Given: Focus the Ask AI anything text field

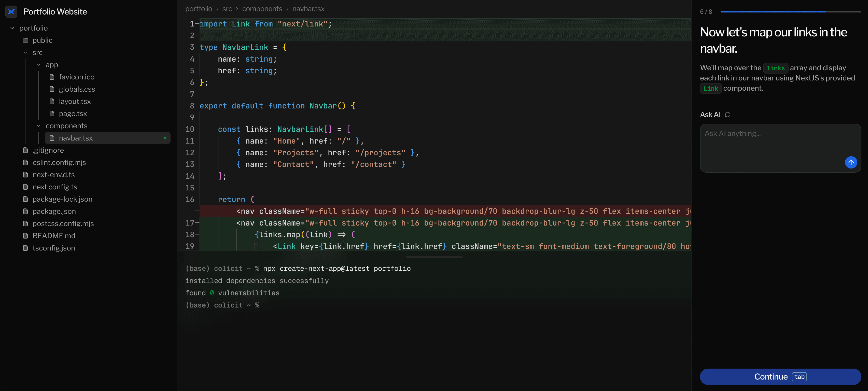Looking at the screenshot, I should coord(780,148).
